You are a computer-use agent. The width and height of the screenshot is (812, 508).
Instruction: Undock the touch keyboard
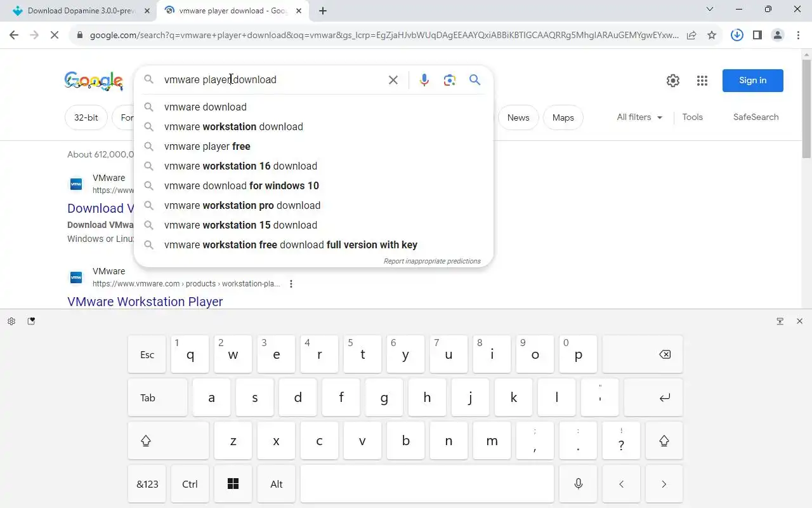pos(780,321)
